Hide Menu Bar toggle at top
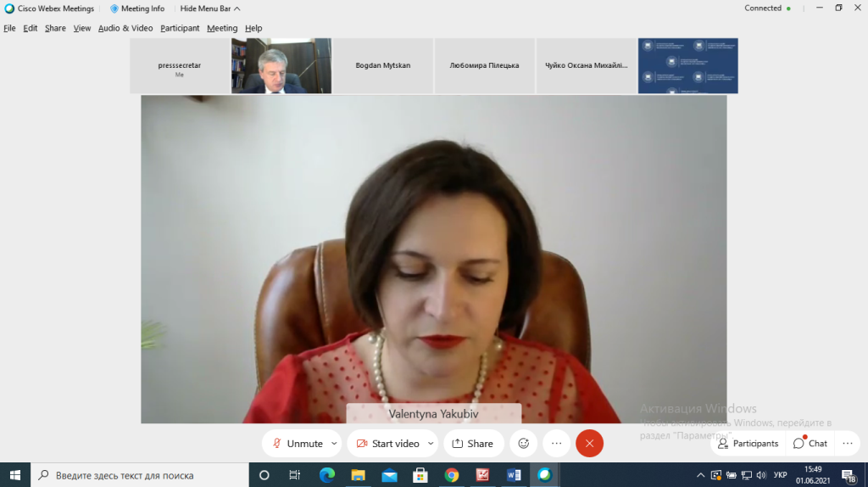This screenshot has height=487, width=868. click(209, 8)
